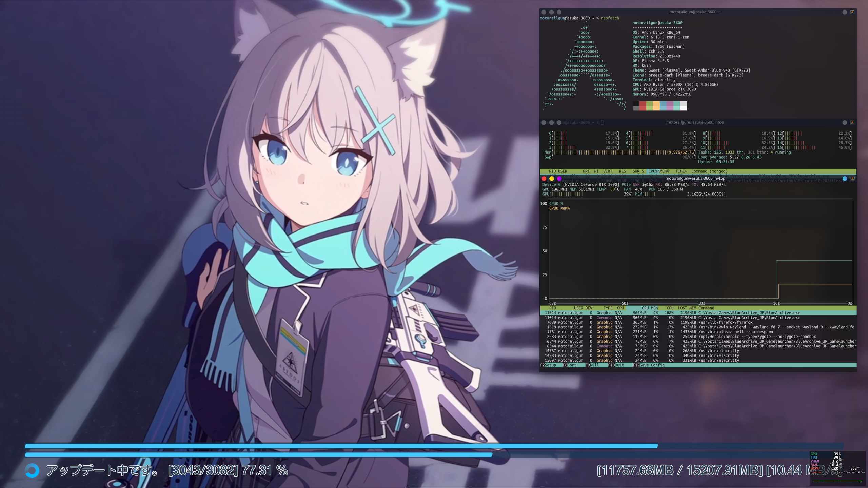Click F10 Quit in nvtop footer
Screen dimensions: 868x488
[x=619, y=365]
